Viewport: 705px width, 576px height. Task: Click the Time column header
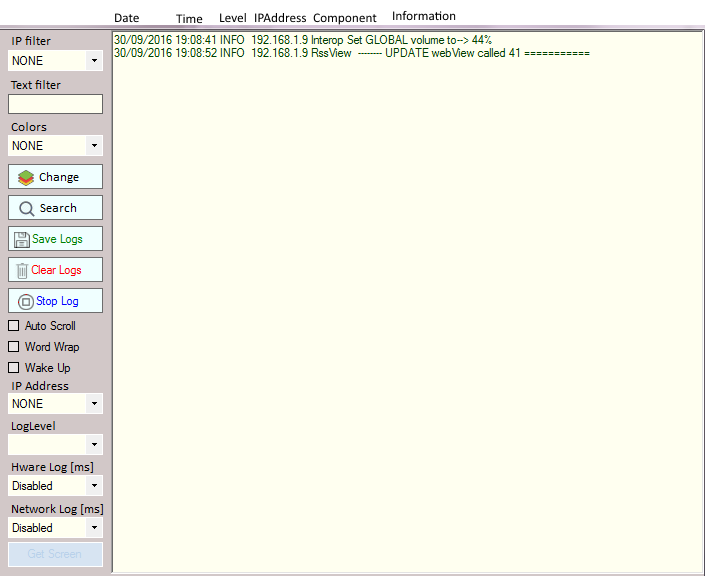pos(189,19)
